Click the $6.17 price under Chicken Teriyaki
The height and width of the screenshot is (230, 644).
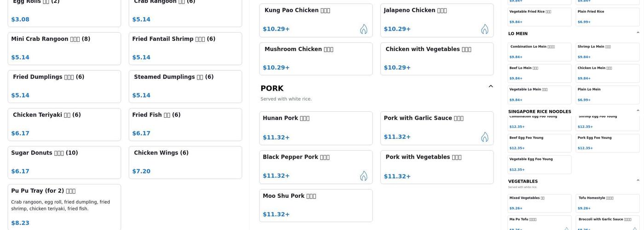[x=20, y=133]
